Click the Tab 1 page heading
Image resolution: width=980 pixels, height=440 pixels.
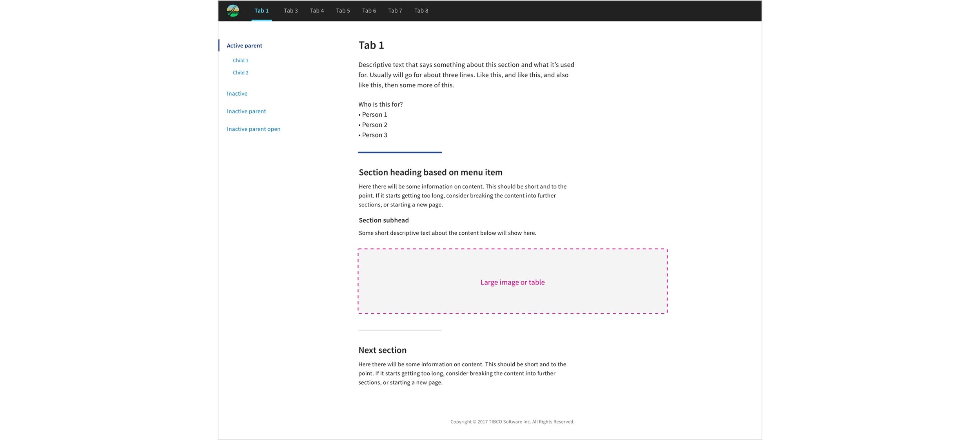(x=371, y=45)
